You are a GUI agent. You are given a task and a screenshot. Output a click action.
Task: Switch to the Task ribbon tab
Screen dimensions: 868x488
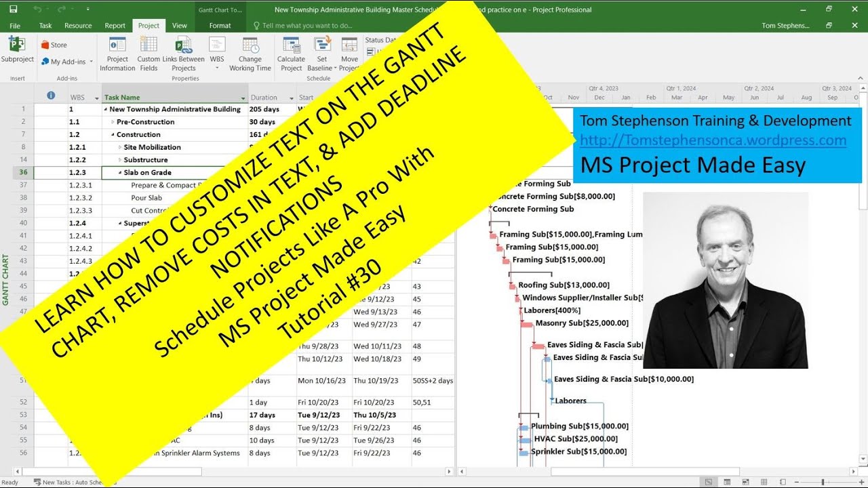tap(45, 26)
